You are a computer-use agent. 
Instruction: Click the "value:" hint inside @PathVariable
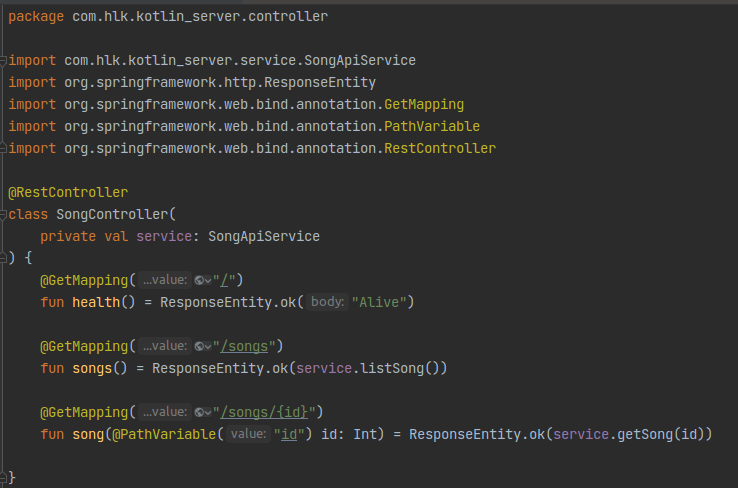[x=247, y=434]
